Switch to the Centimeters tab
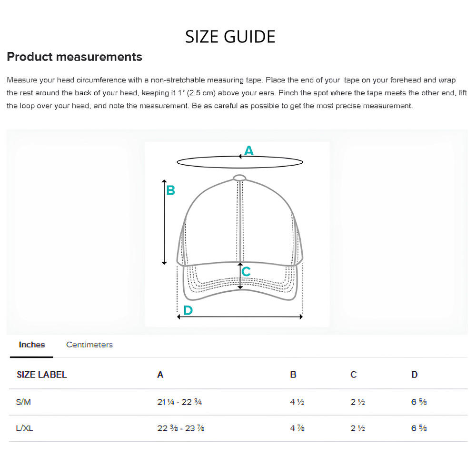Screen dimensions: 476x476 pyautogui.click(x=89, y=345)
